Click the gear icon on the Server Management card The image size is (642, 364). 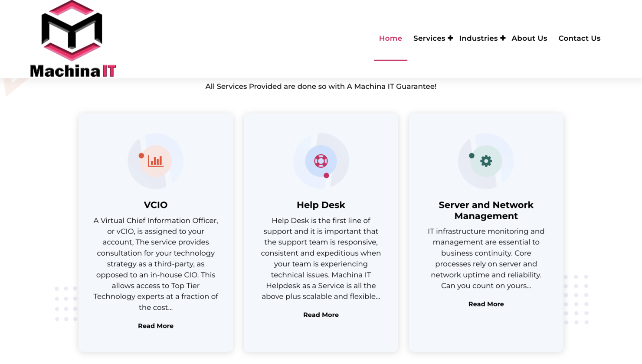(x=487, y=161)
